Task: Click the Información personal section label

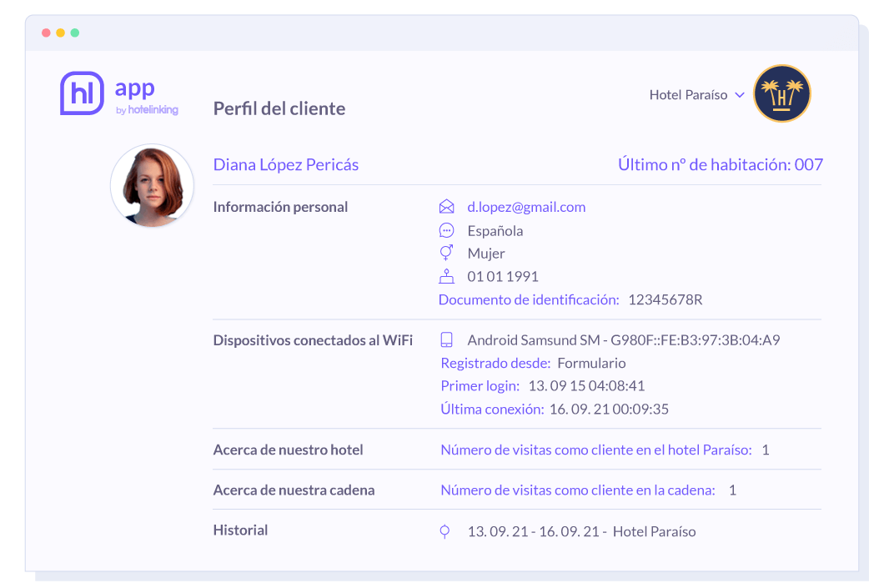Action: pos(280,207)
